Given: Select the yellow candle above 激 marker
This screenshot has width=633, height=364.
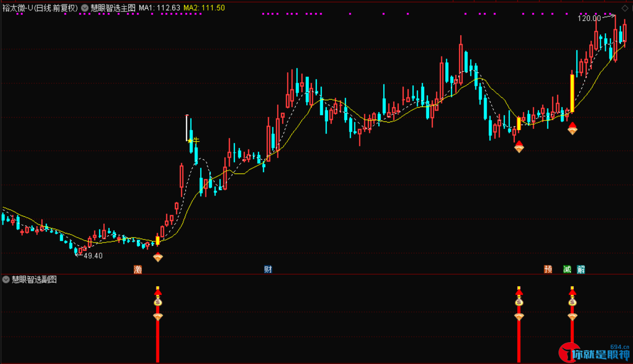Looking at the screenshot, I should [x=158, y=241].
